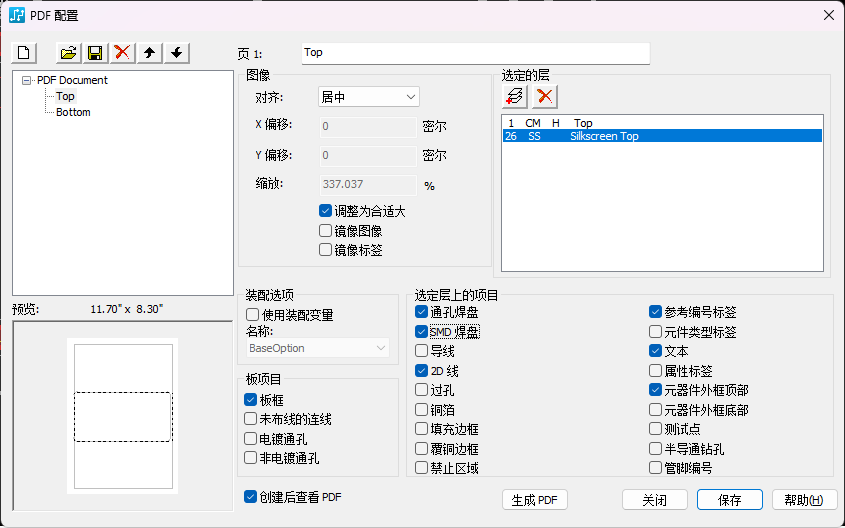Move the selected page down
Screen dimensions: 845x528
pos(176,53)
